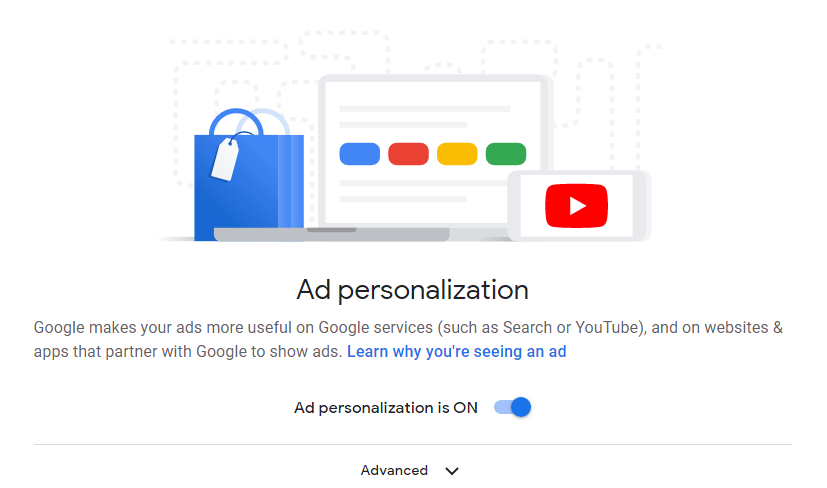Image resolution: width=827 pixels, height=488 pixels.
Task: Click the 'Ad personalization is ON' label
Action: click(386, 408)
